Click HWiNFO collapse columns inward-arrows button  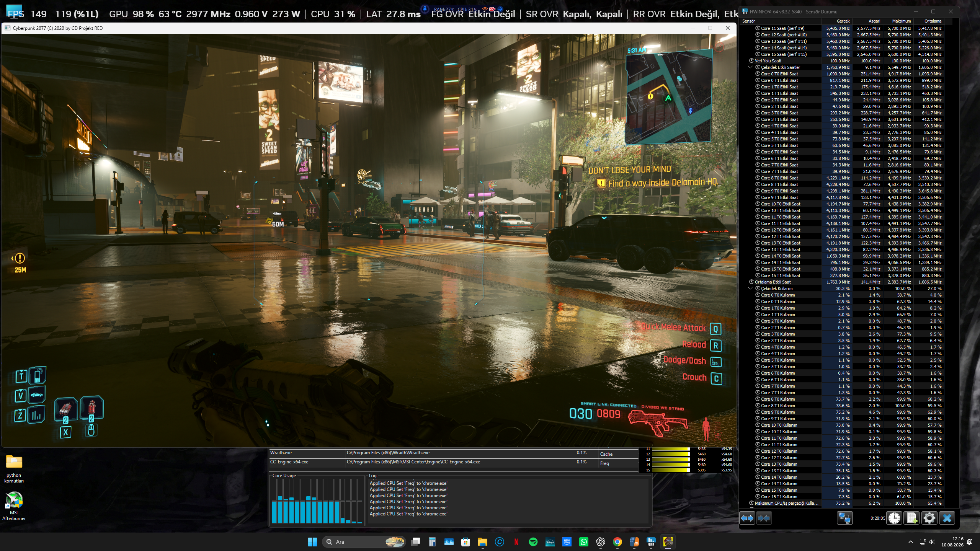click(x=764, y=518)
